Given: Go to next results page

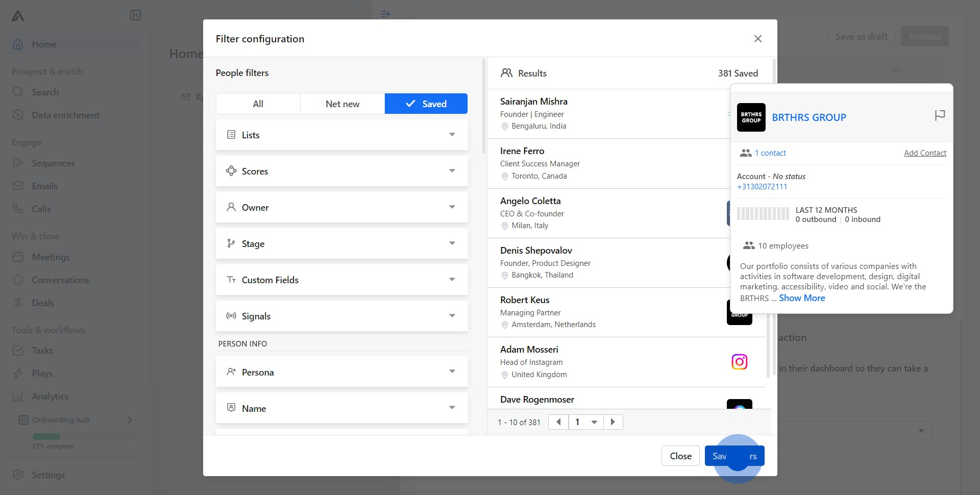Looking at the screenshot, I should pyautogui.click(x=612, y=422).
